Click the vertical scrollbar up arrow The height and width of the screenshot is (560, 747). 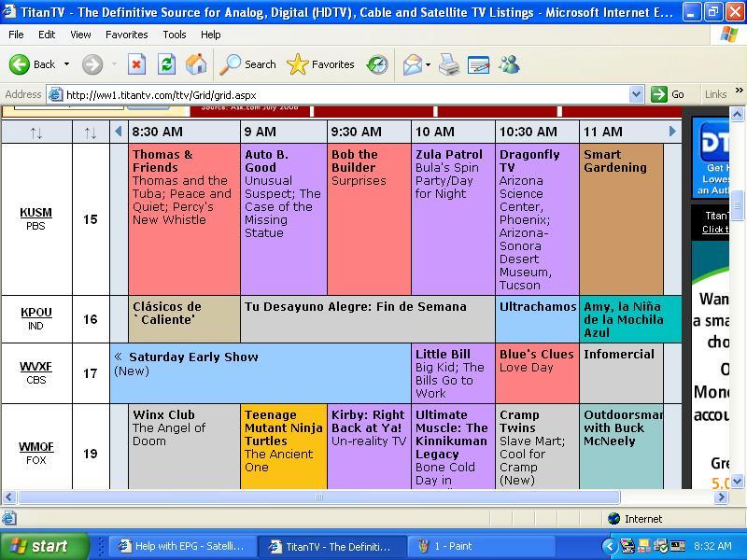[x=737, y=114]
